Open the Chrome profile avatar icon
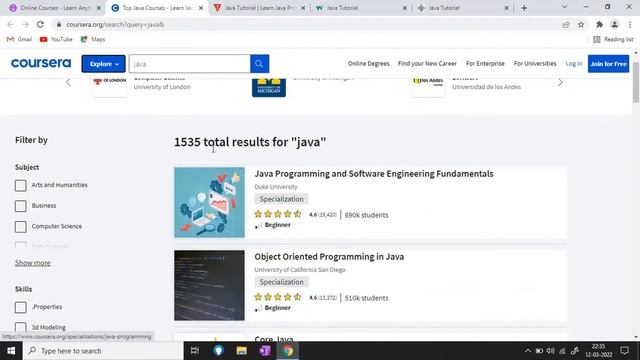640x360 pixels. click(614, 24)
